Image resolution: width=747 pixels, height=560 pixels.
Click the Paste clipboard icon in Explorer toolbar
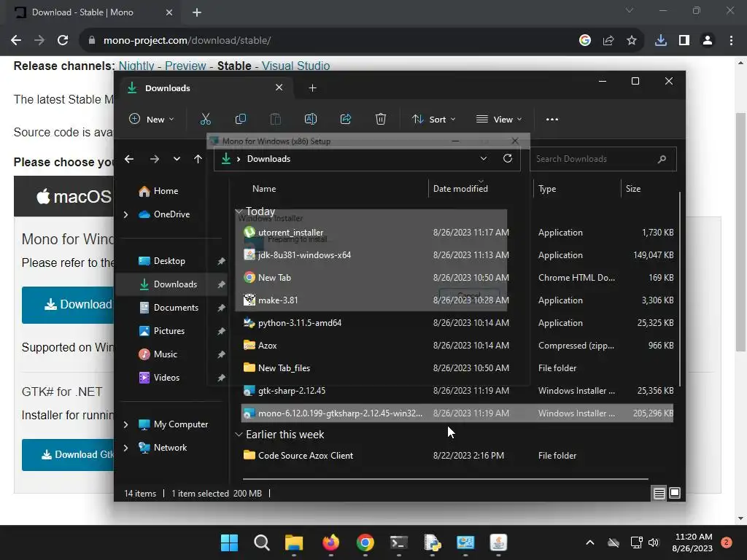[x=275, y=119]
